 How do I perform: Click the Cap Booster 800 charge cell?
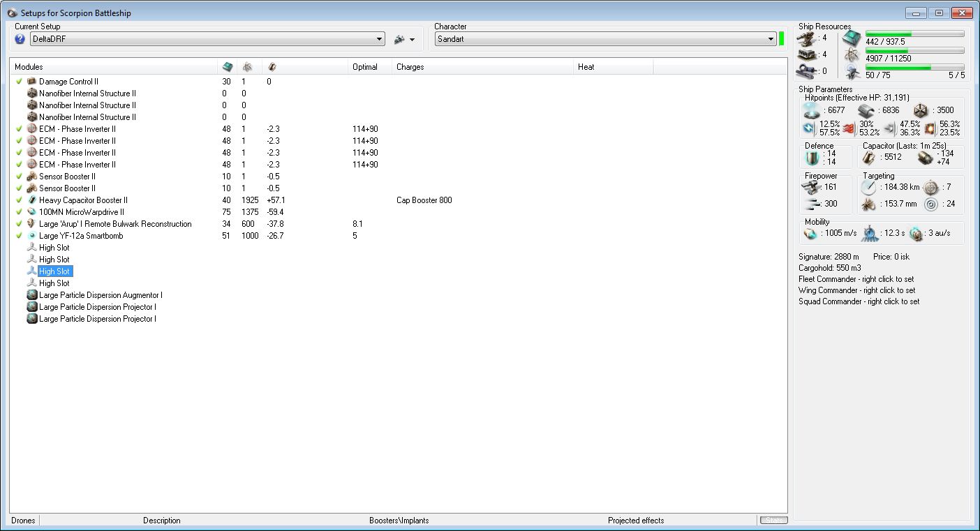pyautogui.click(x=424, y=200)
